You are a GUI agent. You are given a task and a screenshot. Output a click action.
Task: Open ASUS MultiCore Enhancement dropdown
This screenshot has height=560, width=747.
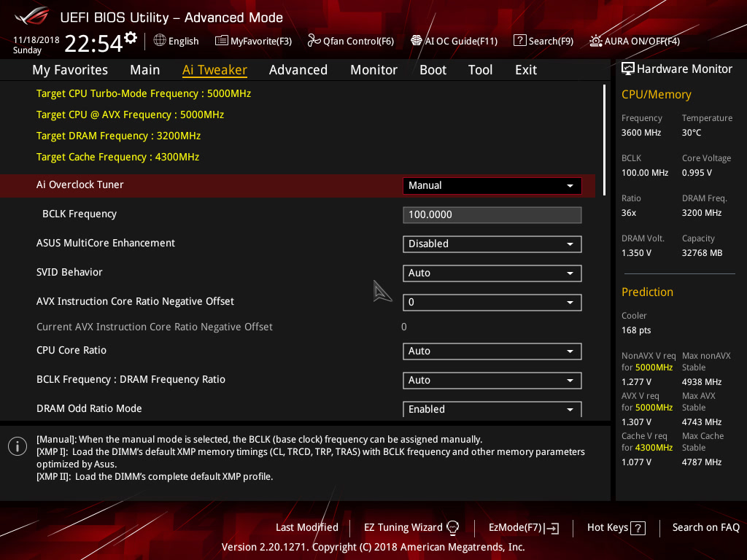click(492, 244)
